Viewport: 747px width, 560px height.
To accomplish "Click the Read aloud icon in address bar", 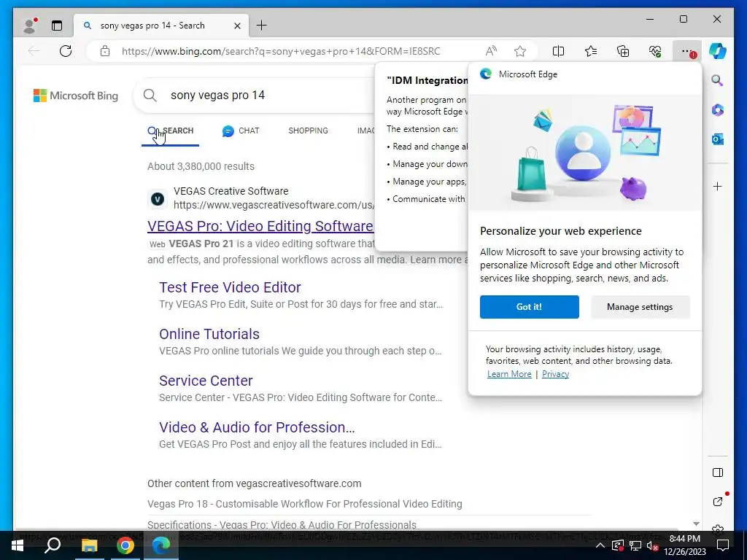I will pyautogui.click(x=491, y=51).
